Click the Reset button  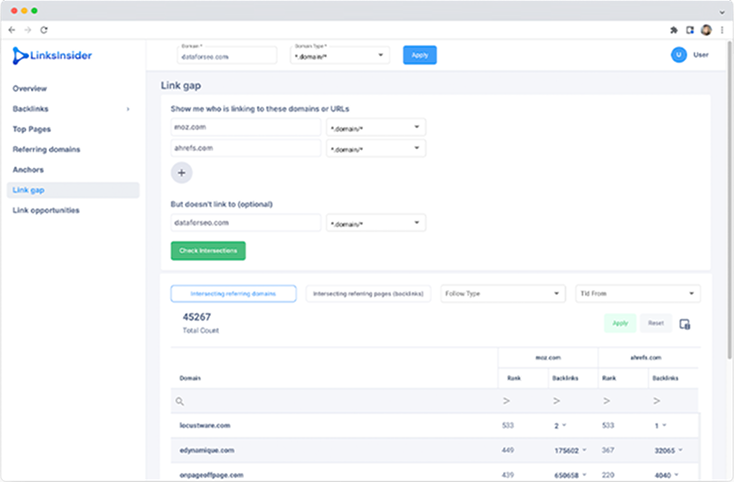tap(656, 323)
